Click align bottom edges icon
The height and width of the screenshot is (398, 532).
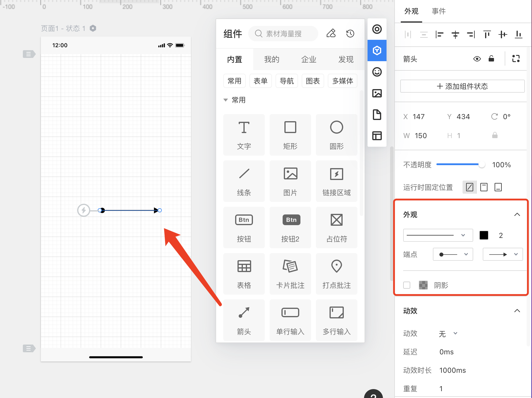point(519,35)
